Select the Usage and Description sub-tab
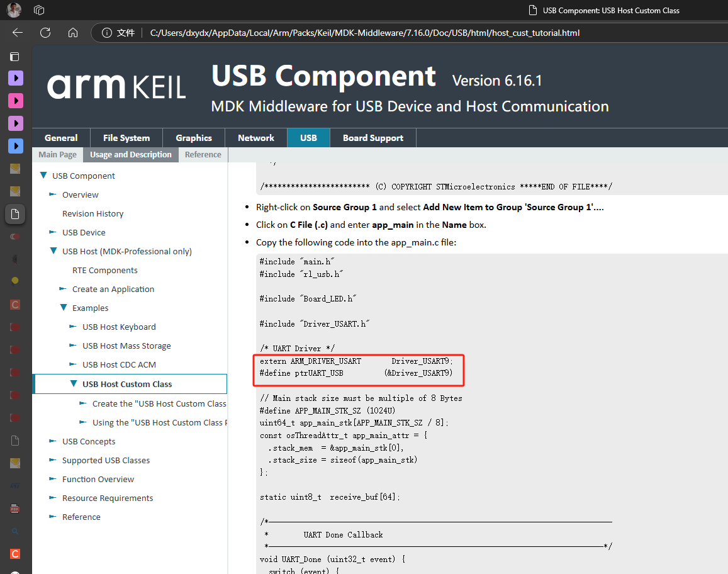 (130, 155)
